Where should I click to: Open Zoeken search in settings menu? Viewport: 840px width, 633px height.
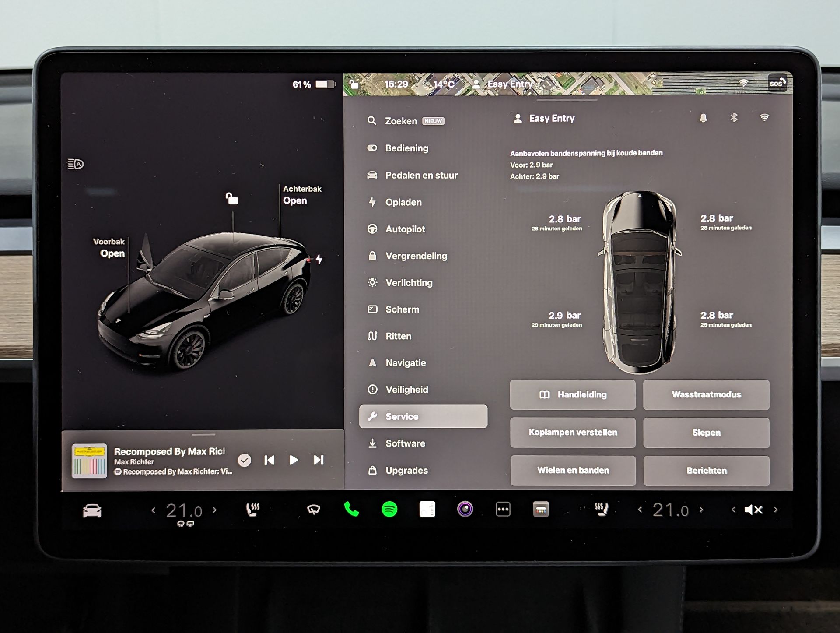click(406, 121)
